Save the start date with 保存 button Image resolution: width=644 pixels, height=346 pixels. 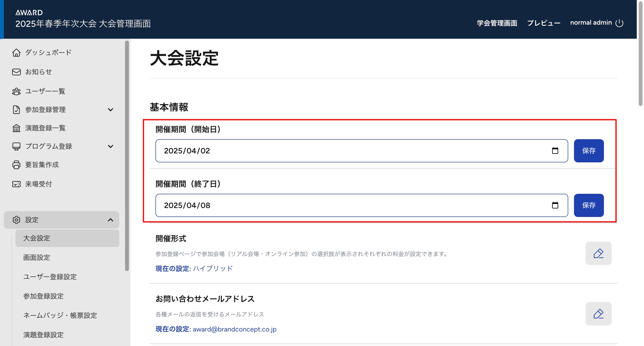coord(588,151)
